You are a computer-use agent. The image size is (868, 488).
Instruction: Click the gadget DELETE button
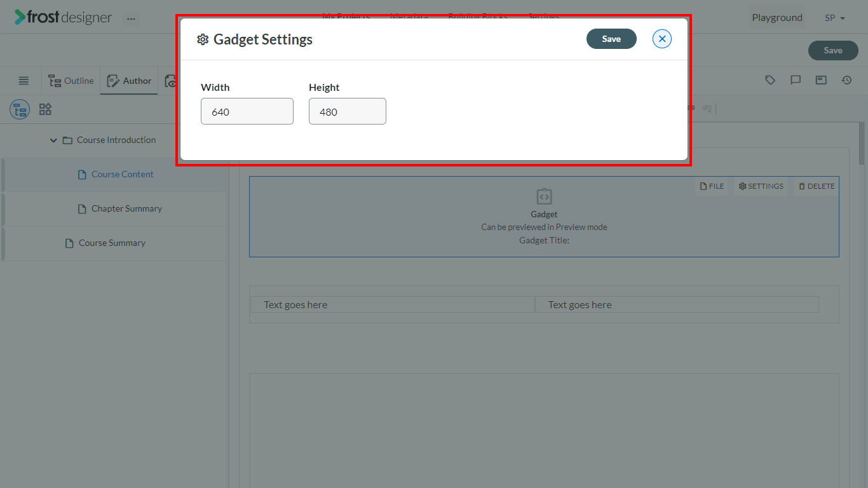click(817, 186)
